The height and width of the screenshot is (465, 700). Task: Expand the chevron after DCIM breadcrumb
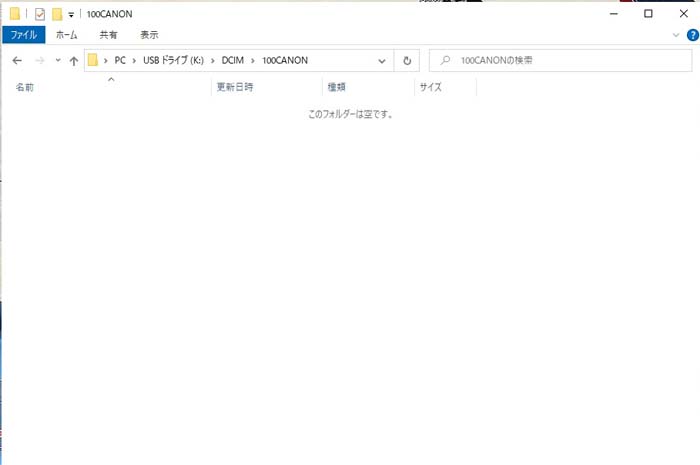253,61
